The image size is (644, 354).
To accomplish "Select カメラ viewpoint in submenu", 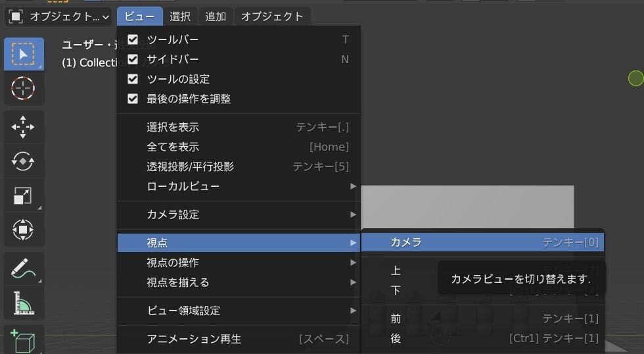I will point(482,242).
